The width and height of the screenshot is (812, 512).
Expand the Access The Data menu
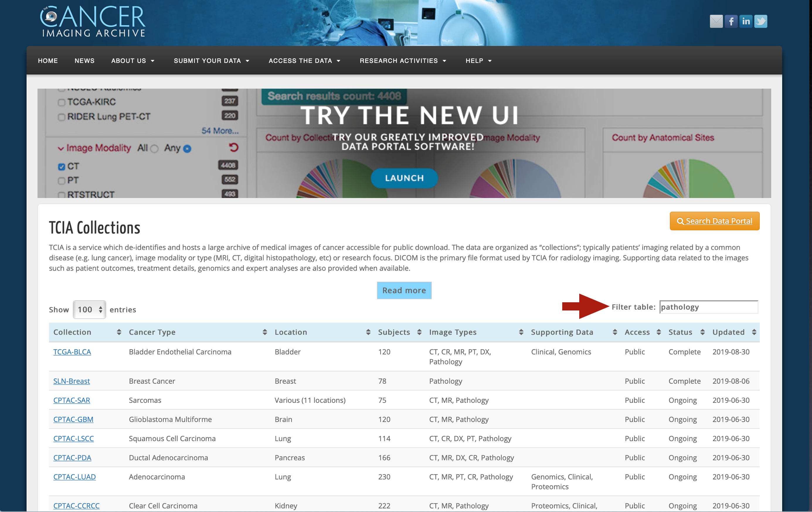click(304, 61)
